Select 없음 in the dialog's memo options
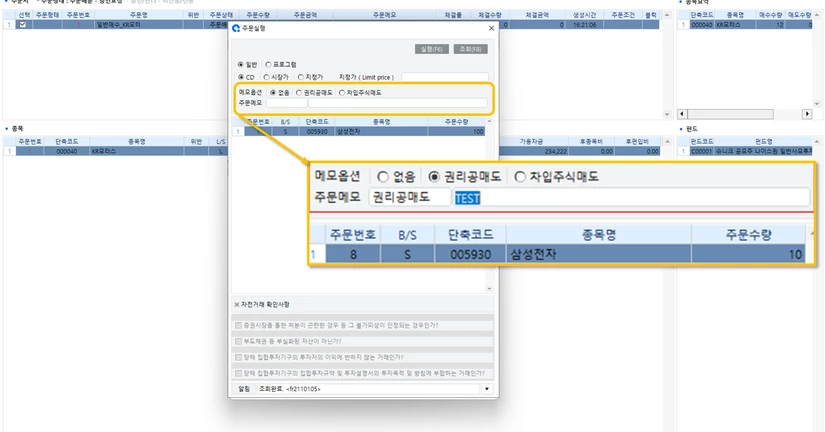Screen dimensions: 825x432 coord(273,93)
